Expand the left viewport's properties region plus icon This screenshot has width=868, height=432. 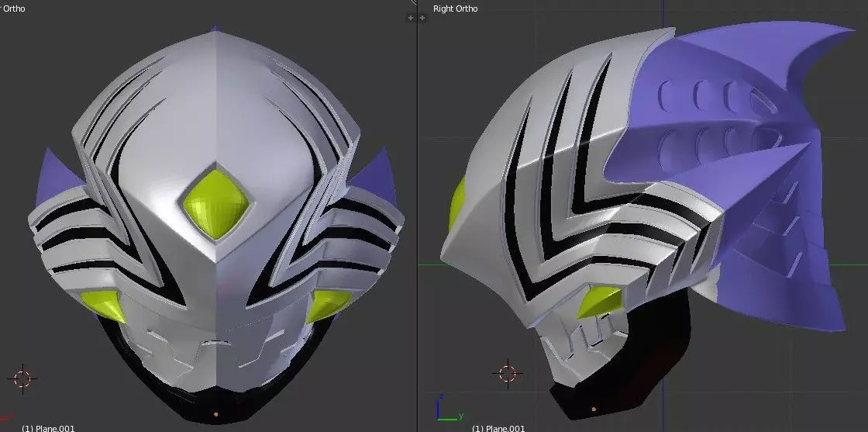(x=410, y=18)
